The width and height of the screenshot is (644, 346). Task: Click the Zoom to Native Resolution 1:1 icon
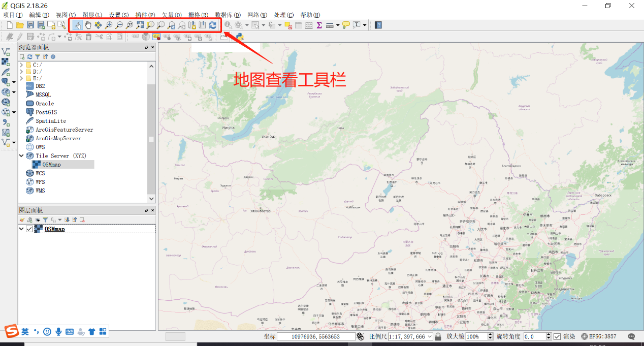[128, 24]
